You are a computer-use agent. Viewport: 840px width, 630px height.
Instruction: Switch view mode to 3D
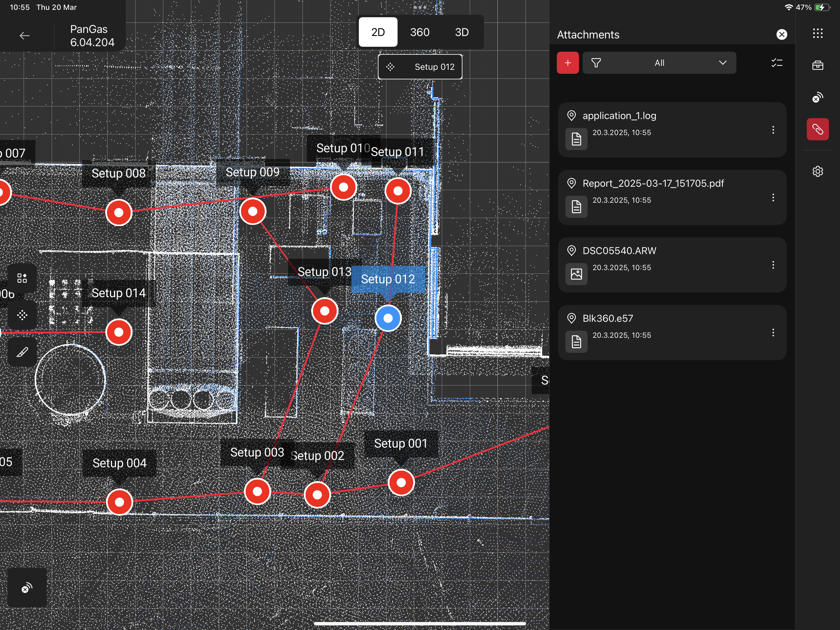coord(462,32)
